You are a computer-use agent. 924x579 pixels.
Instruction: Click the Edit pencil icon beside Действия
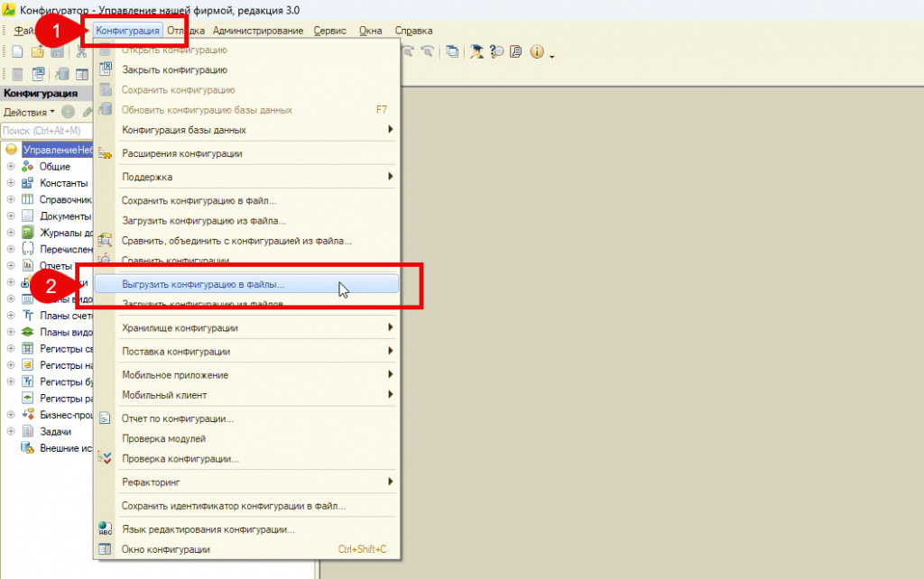(88, 112)
